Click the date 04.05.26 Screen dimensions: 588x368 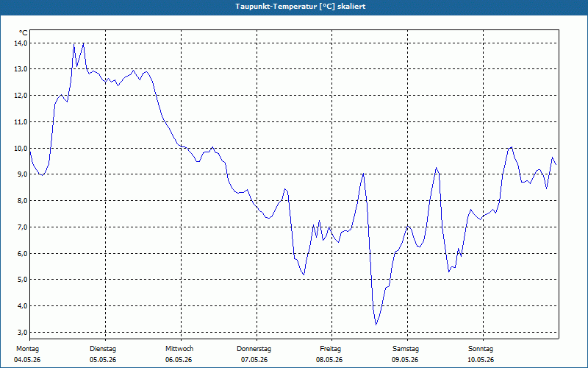click(x=27, y=360)
